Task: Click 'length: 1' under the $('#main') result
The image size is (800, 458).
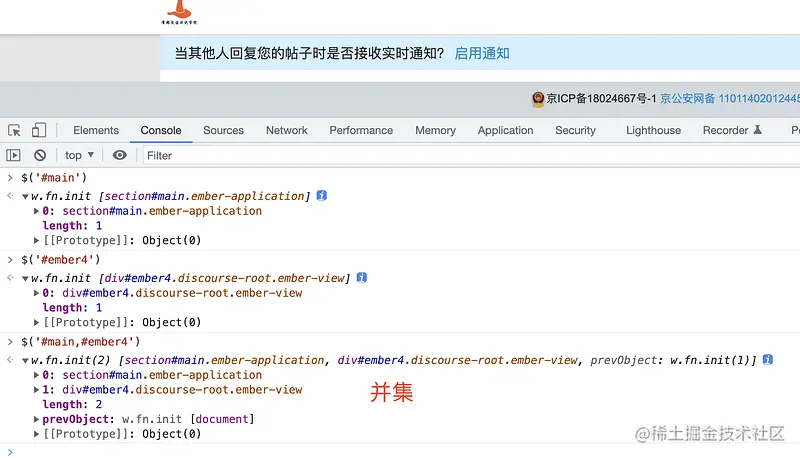Action: [72, 225]
